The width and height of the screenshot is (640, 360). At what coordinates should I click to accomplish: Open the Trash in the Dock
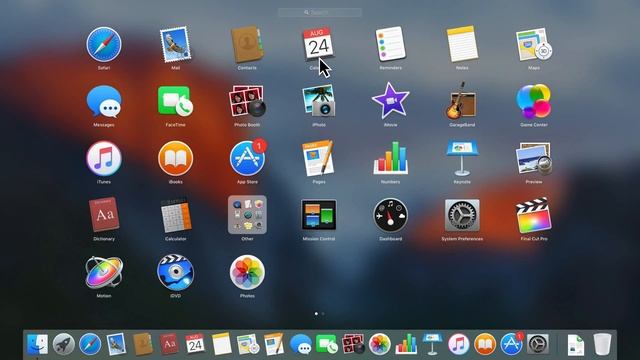[x=602, y=344]
